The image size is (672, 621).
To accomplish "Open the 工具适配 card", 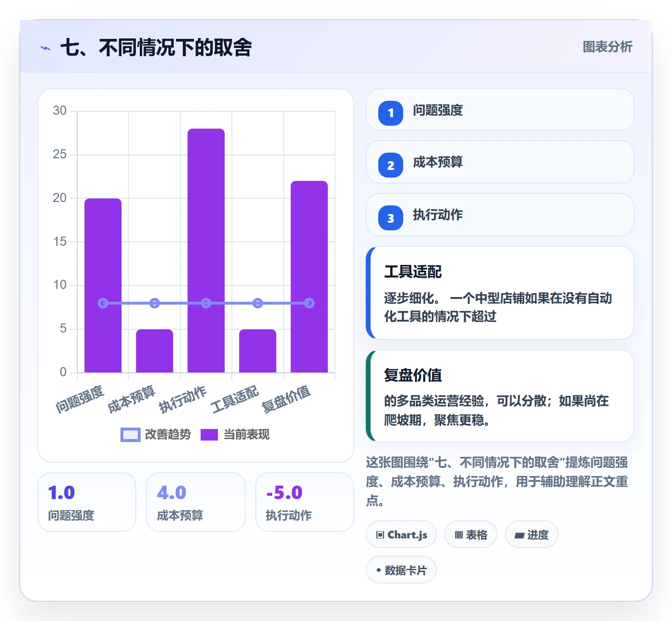I will coord(500,293).
